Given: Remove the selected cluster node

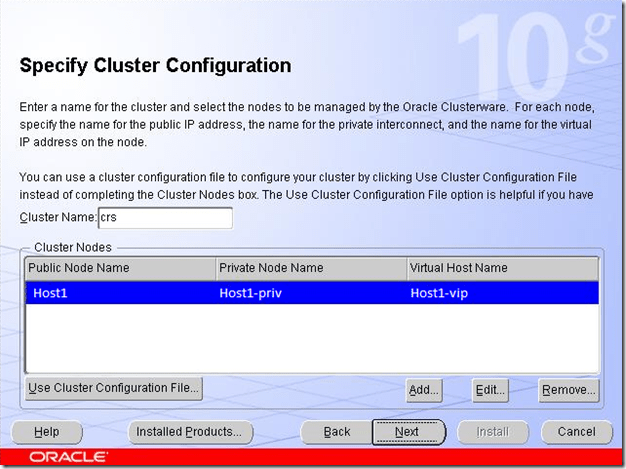Looking at the screenshot, I should click(x=569, y=390).
